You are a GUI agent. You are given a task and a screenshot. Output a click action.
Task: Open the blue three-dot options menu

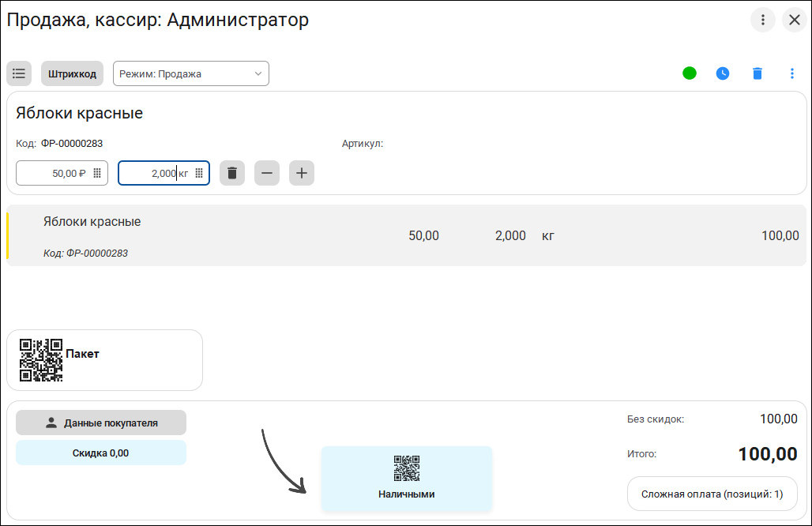[791, 73]
